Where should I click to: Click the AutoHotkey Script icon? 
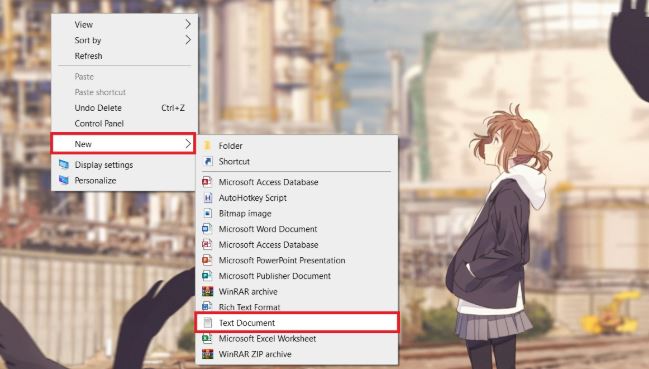(207, 198)
